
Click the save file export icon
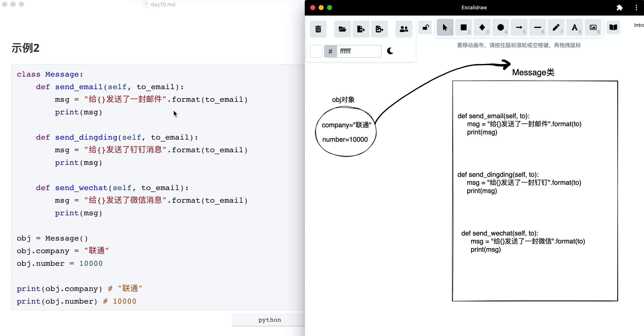click(x=361, y=29)
